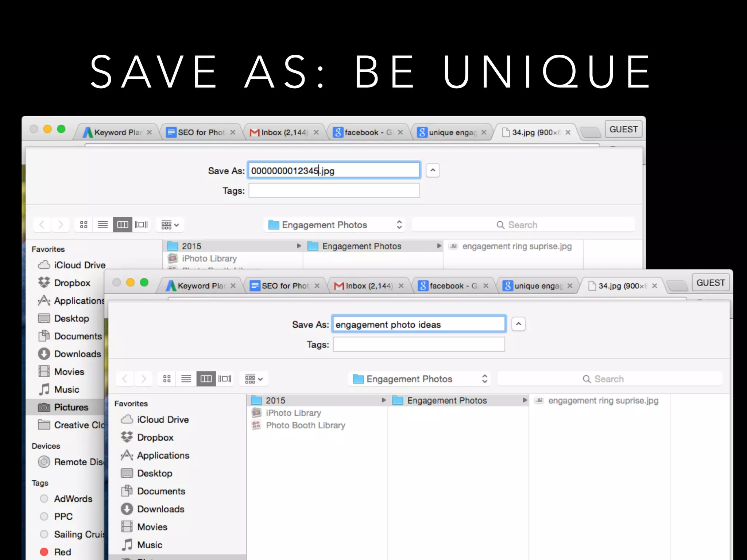Click Dropbox icon in front dialog sidebar
This screenshot has height=560, width=747.
tap(127, 437)
